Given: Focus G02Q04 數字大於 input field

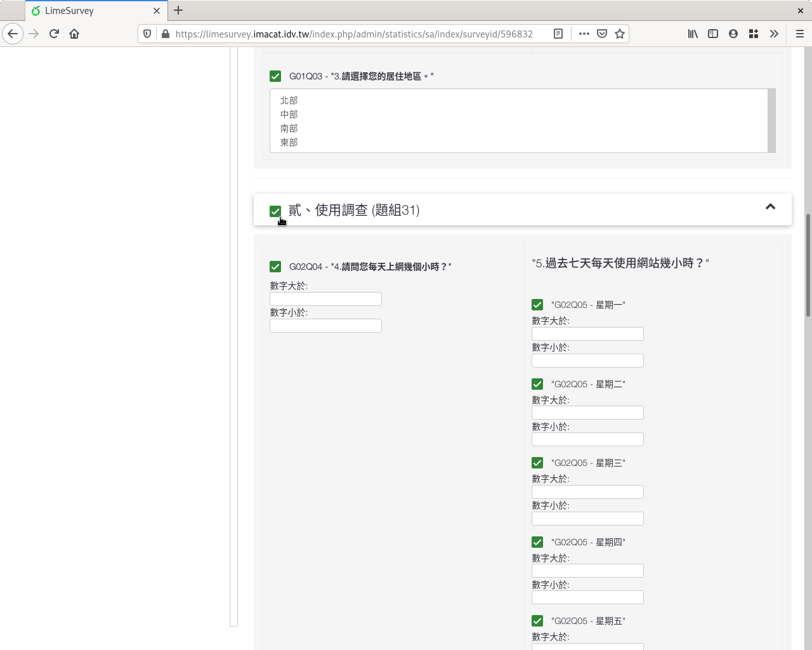Looking at the screenshot, I should (x=325, y=299).
